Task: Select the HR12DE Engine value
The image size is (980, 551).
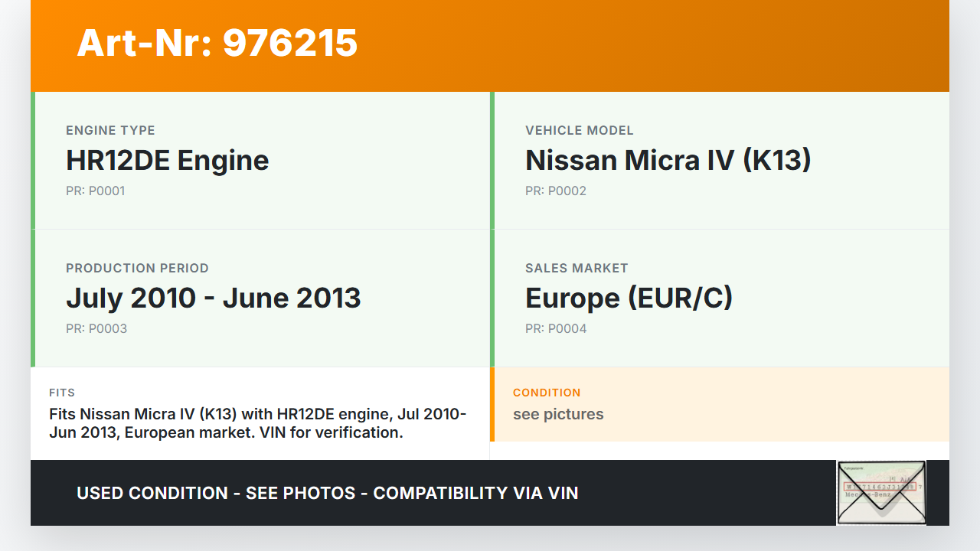Action: tap(167, 161)
